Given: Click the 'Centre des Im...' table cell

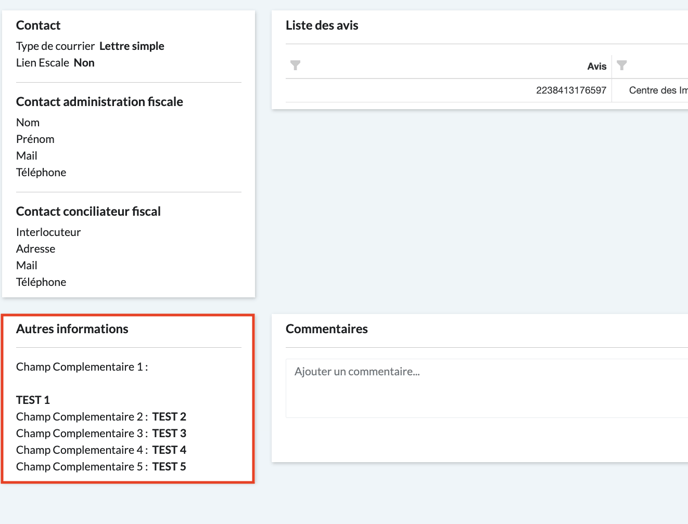Looking at the screenshot, I should (x=657, y=90).
